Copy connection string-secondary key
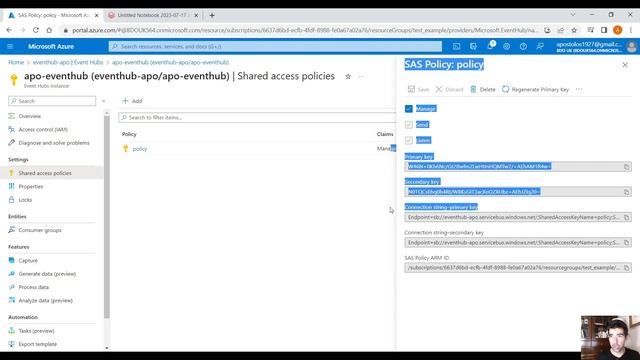Viewport: 640px width, 360px height. click(627, 242)
